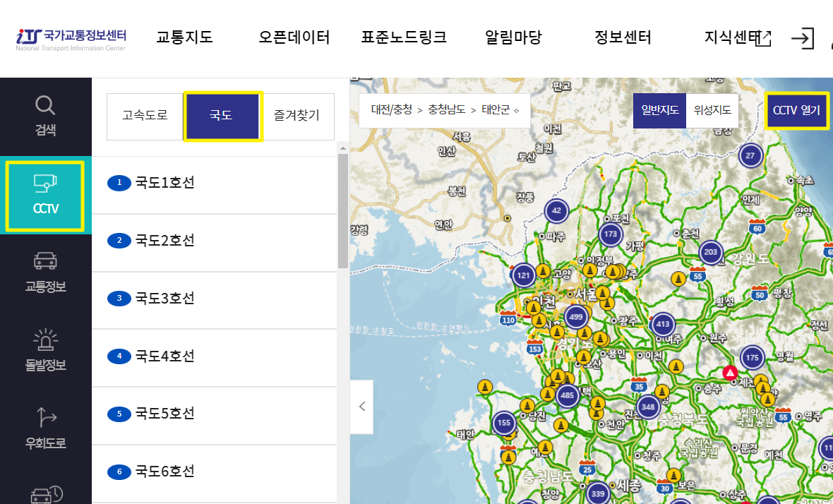
Task: Open the 대전/충청 region breadcrumb
Action: 392,110
